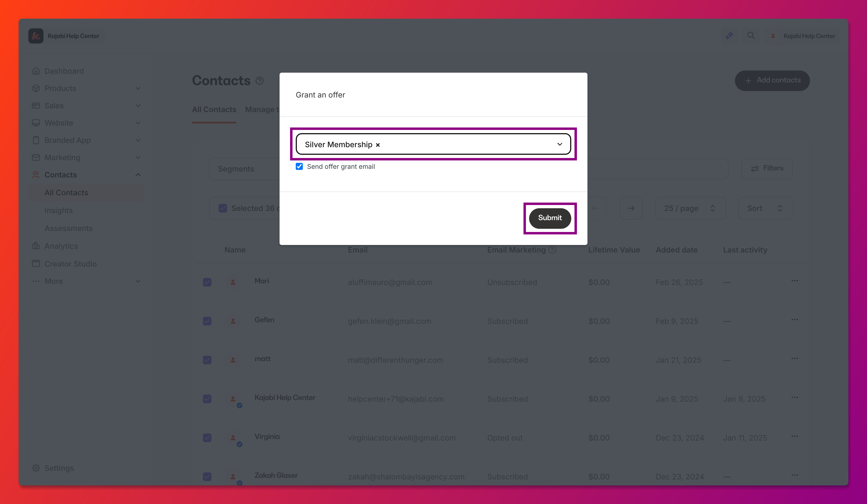
Task: Open row actions for Kajabi Help Center
Action: click(795, 397)
